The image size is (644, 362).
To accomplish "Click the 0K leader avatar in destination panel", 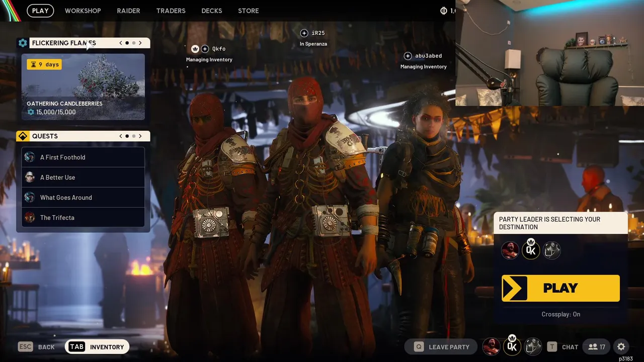I will [531, 250].
